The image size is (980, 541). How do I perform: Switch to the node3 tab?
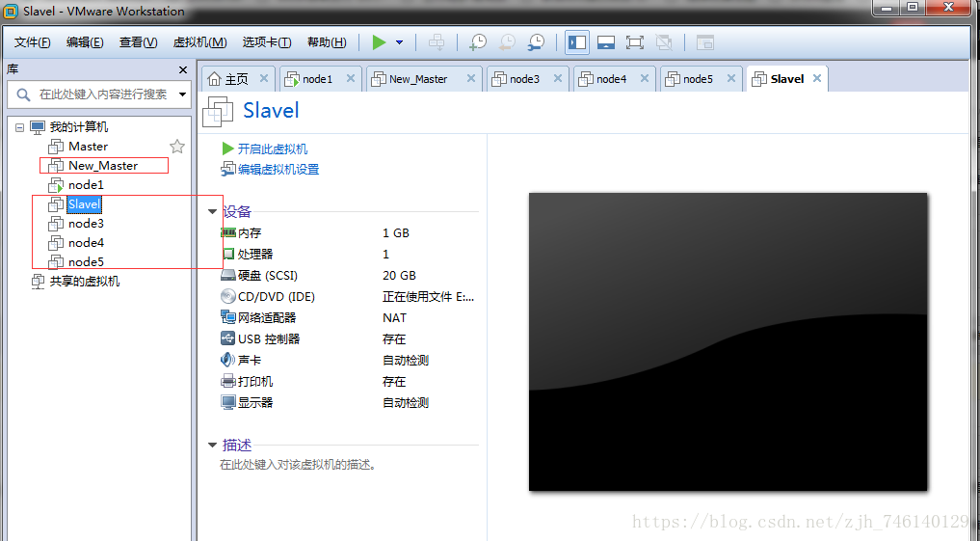point(524,79)
